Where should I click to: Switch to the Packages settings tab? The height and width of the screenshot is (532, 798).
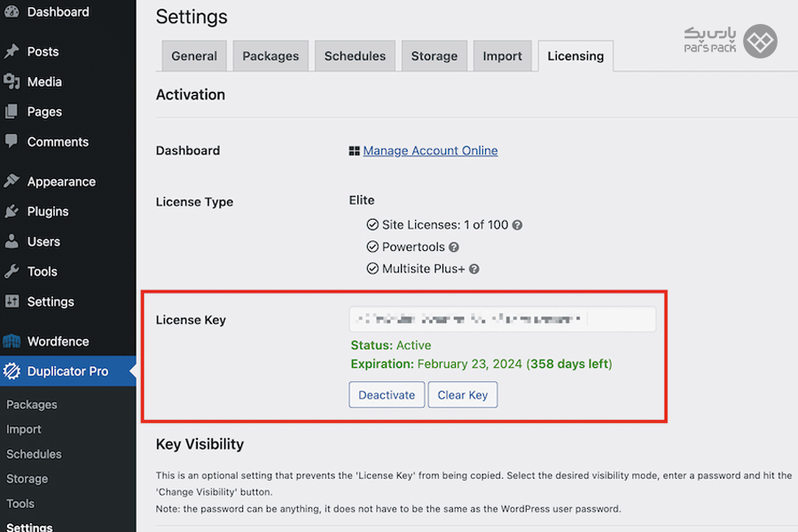[x=270, y=56]
